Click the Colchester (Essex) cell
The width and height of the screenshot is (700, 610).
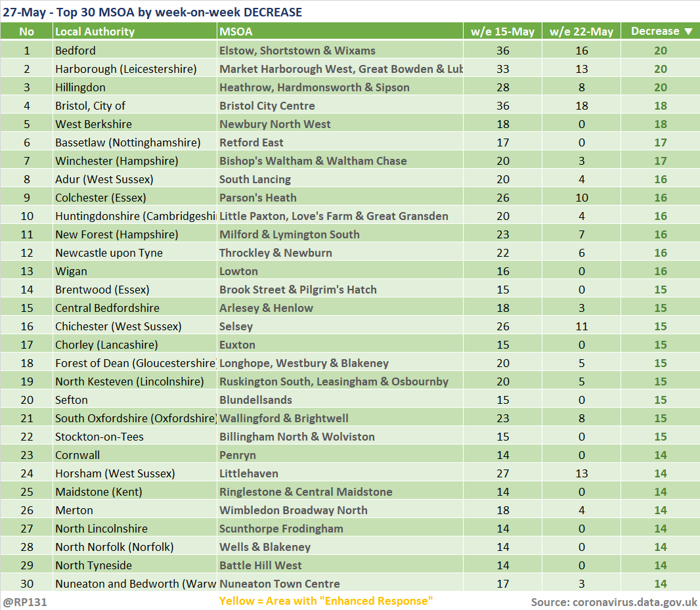(135, 198)
